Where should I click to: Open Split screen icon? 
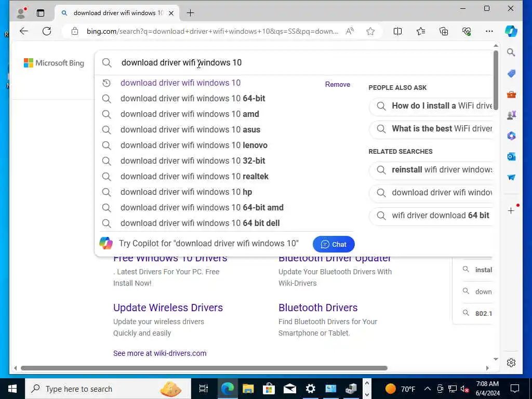pos(397,31)
